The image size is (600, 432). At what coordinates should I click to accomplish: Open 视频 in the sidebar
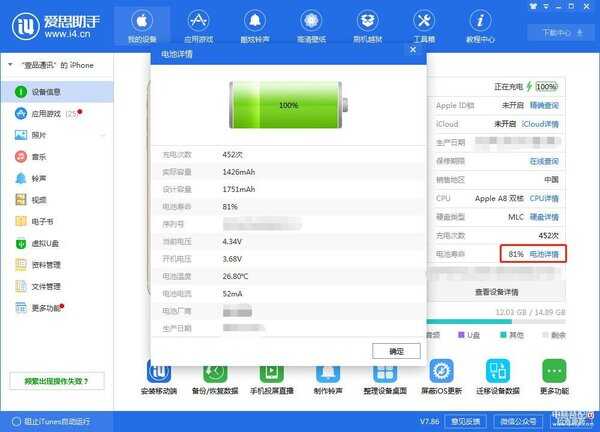pyautogui.click(x=57, y=200)
